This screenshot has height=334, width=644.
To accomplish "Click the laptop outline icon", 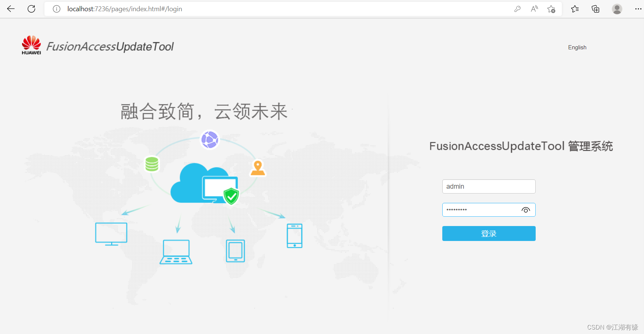I will tap(176, 252).
